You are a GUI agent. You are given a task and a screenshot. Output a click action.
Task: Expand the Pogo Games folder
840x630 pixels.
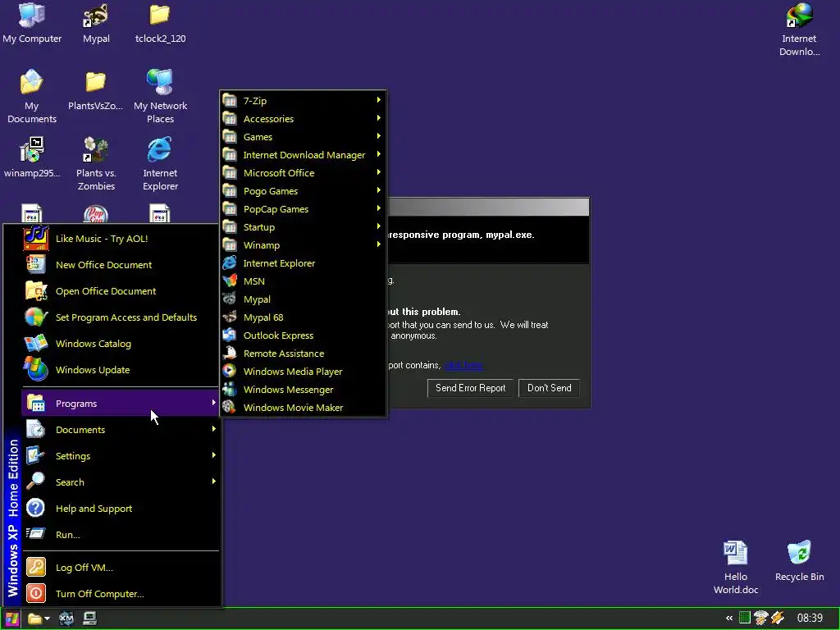point(303,191)
